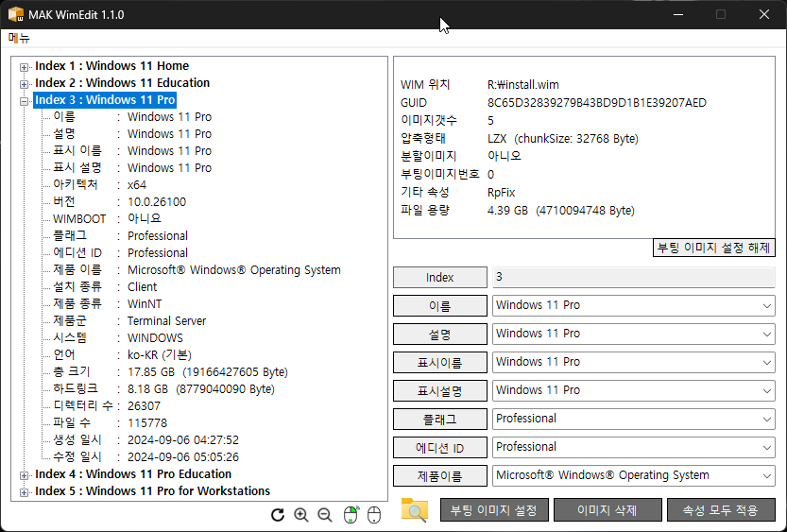The image size is (787, 532).
Task: Open the 플래그 combo box dropdown
Action: point(766,419)
